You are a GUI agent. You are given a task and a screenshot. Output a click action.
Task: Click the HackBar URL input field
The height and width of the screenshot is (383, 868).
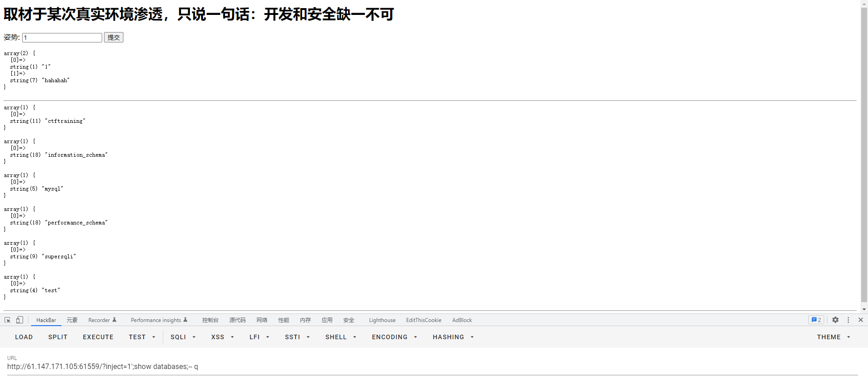point(432,367)
